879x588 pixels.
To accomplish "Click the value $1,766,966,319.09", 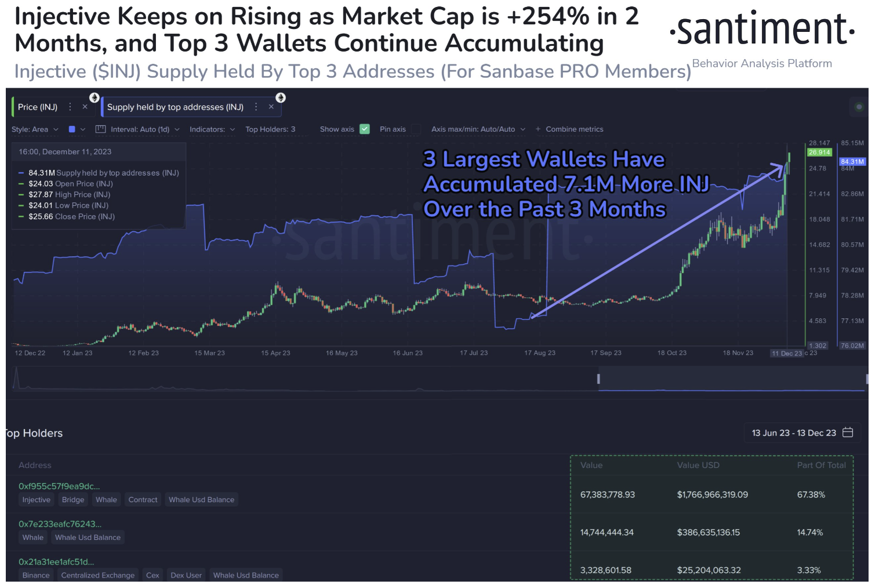I will (x=713, y=495).
